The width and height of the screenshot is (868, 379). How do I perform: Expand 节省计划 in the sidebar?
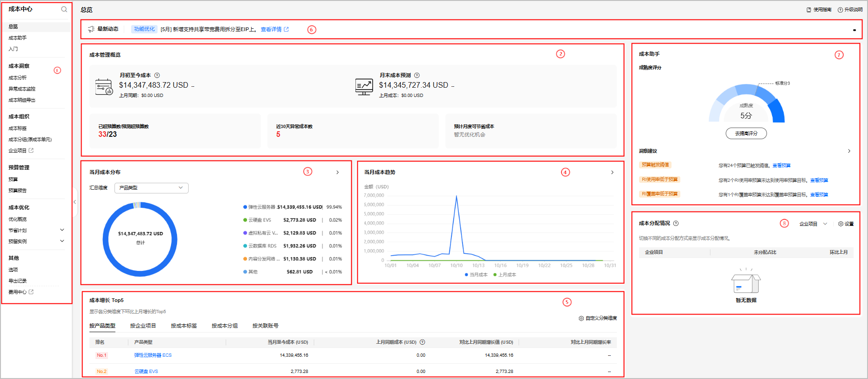tap(62, 230)
